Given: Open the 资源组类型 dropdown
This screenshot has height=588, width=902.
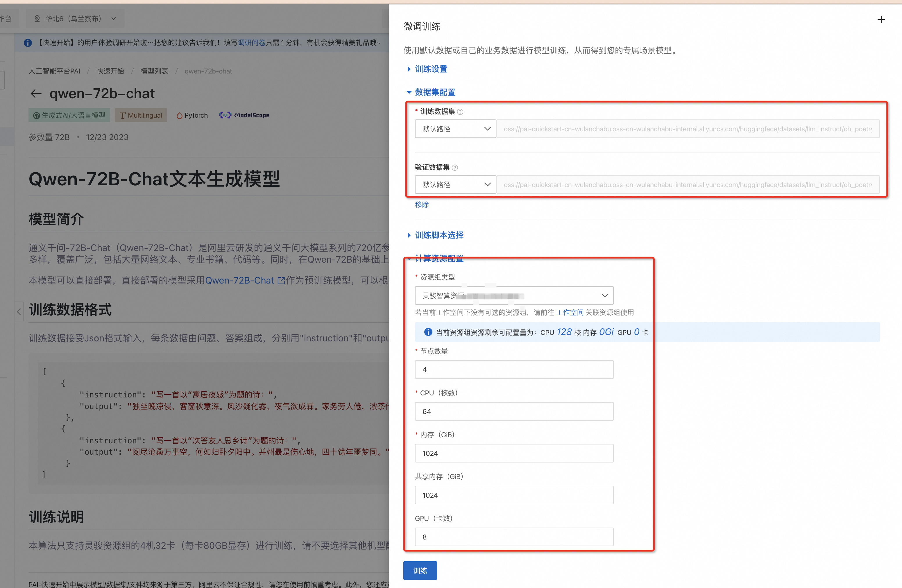Looking at the screenshot, I should coord(514,295).
